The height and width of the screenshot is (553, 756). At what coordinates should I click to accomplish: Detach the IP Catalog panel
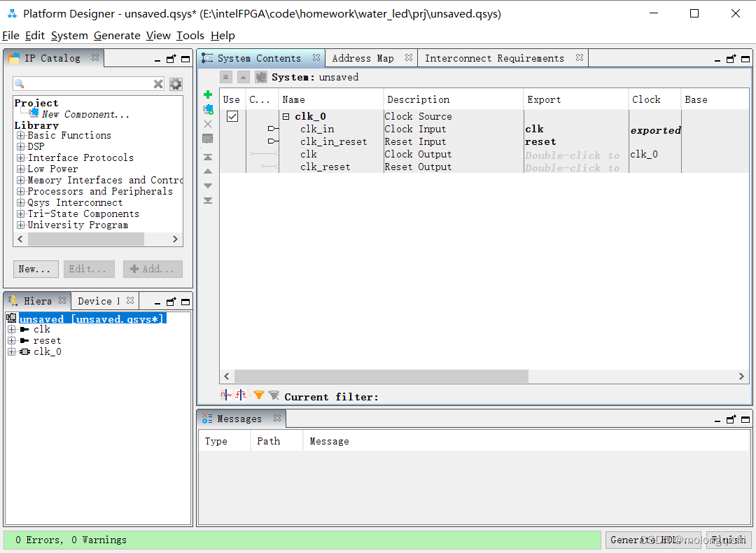[171, 59]
